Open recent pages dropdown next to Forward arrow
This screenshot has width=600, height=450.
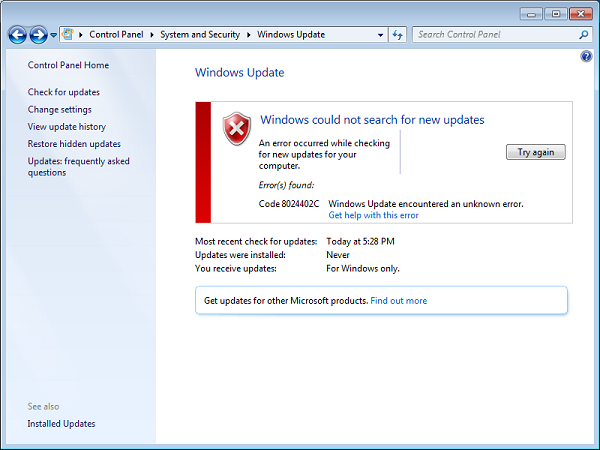pyautogui.click(x=54, y=35)
